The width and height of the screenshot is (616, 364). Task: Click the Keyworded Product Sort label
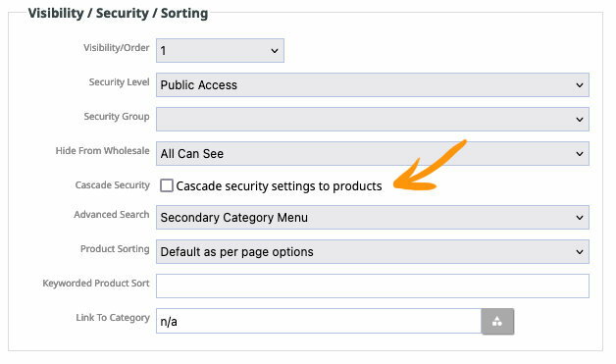(96, 284)
